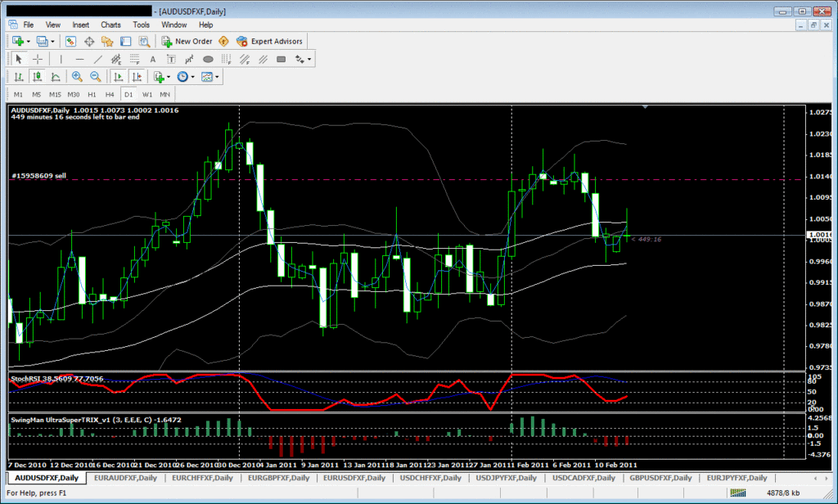Expand the Profiles dropdown arrow
This screenshot has width=838, height=504.
(x=52, y=41)
